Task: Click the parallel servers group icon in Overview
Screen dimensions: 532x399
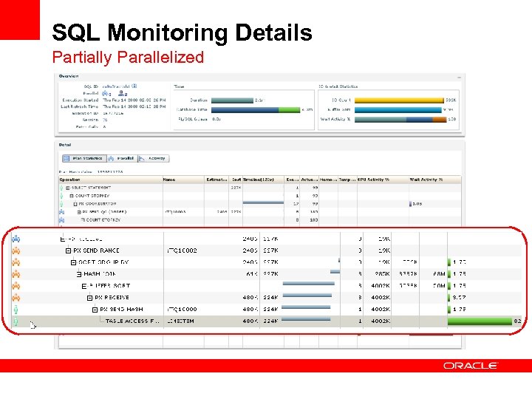Action: click(x=105, y=93)
